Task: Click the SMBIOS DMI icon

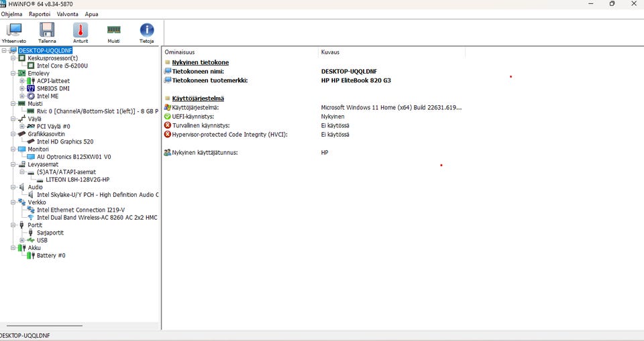Action: 31,88
